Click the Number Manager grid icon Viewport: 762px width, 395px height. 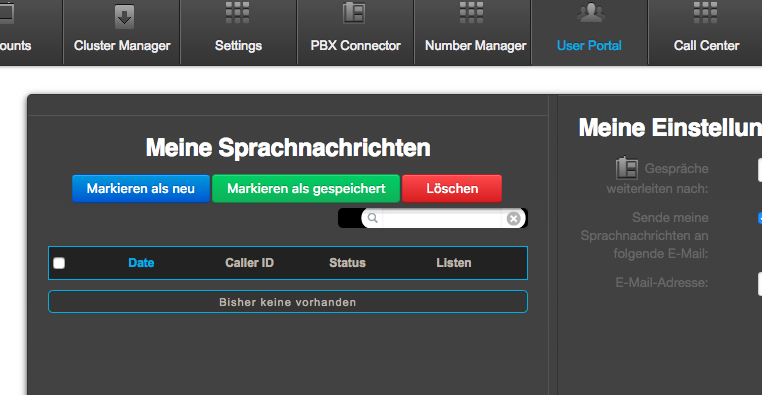[472, 13]
